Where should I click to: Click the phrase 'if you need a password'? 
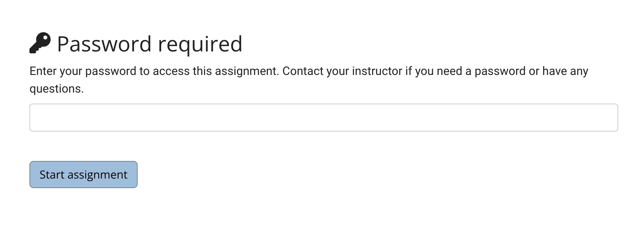(x=466, y=71)
